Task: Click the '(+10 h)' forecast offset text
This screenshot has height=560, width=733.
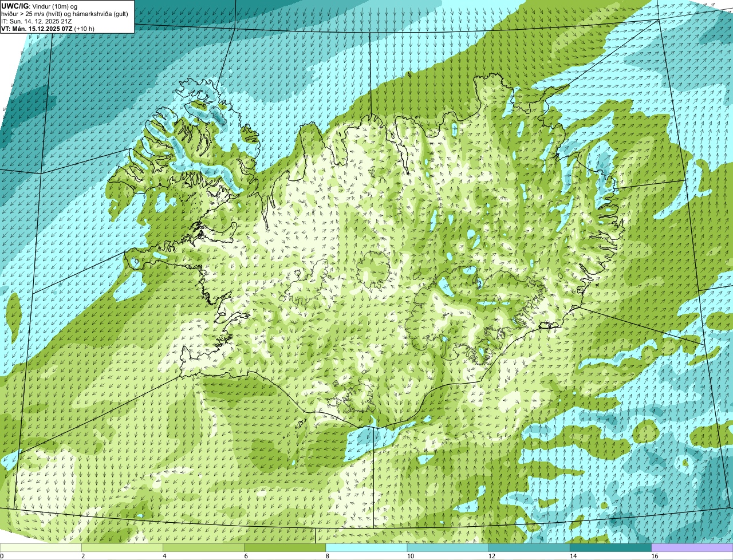Action: [x=84, y=28]
